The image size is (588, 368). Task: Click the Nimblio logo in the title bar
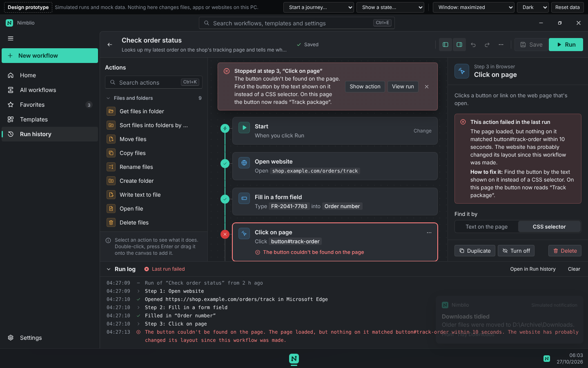9,23
